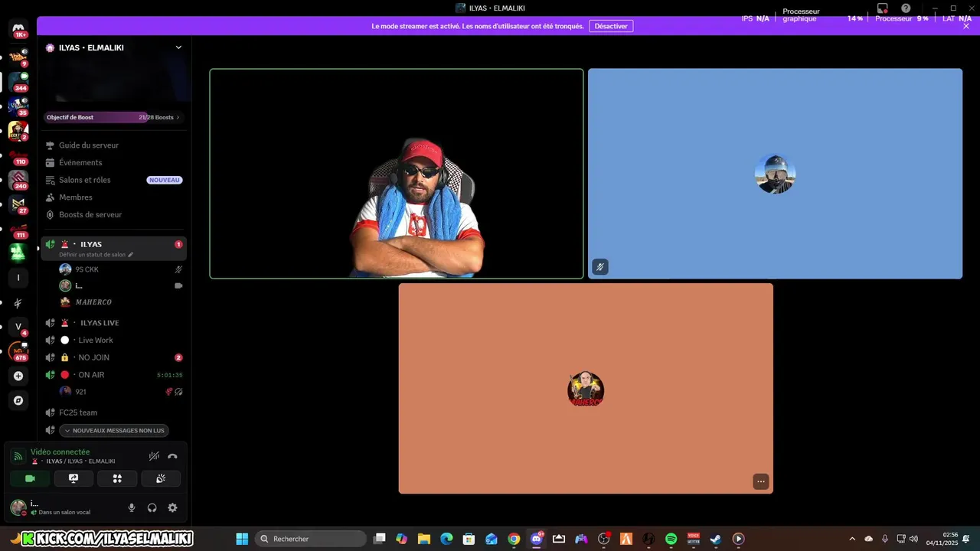Open Discord help question mark icon
The height and width of the screenshot is (551, 980).
(906, 8)
